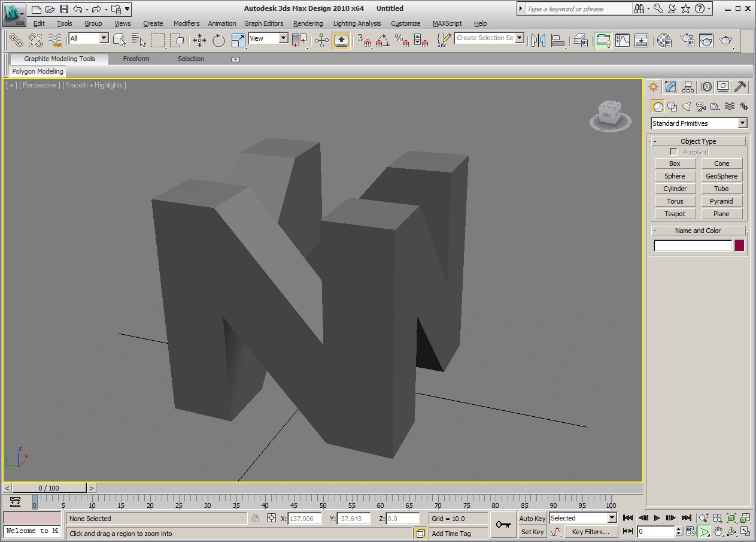Collapse the Name and Color rollout
Image resolution: width=756 pixels, height=542 pixels.
[x=698, y=231]
